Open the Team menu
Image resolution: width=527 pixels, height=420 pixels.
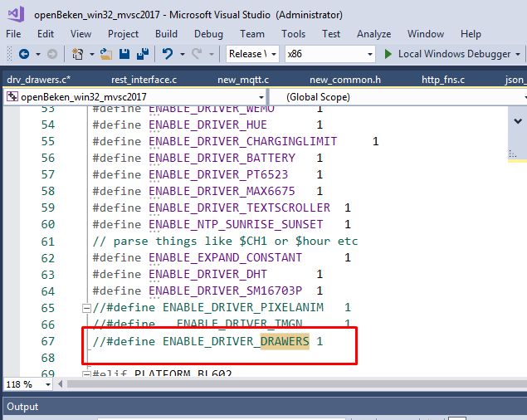[252, 34]
